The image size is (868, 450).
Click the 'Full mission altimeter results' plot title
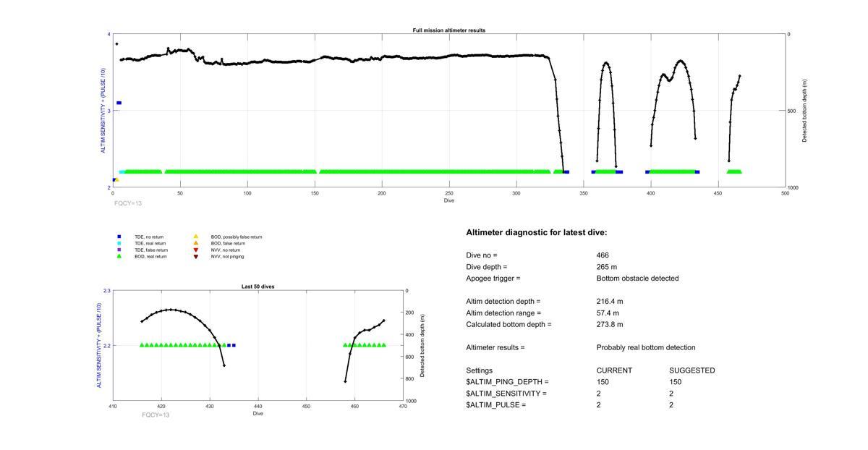coord(449,30)
